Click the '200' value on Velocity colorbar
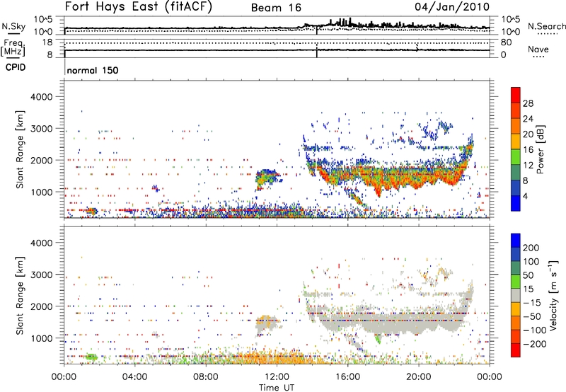 [531, 248]
